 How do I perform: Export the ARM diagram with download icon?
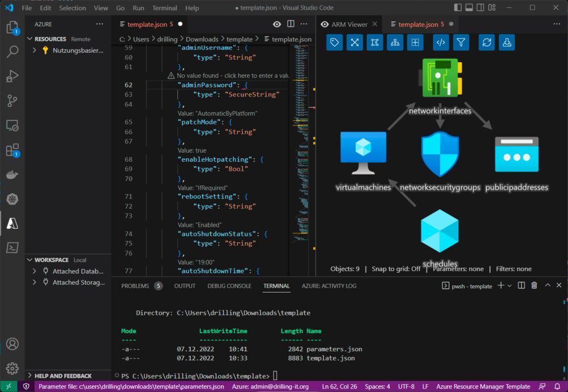pyautogui.click(x=507, y=43)
